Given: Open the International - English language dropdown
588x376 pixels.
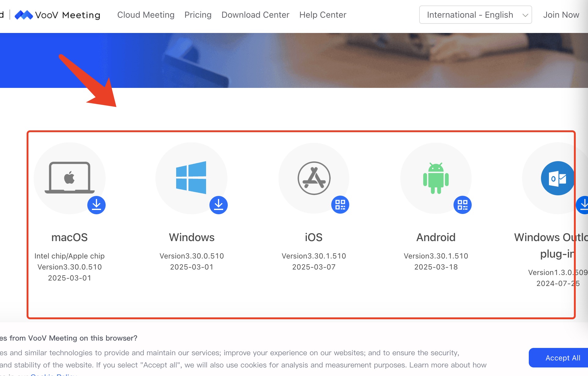Looking at the screenshot, I should 470,15.
